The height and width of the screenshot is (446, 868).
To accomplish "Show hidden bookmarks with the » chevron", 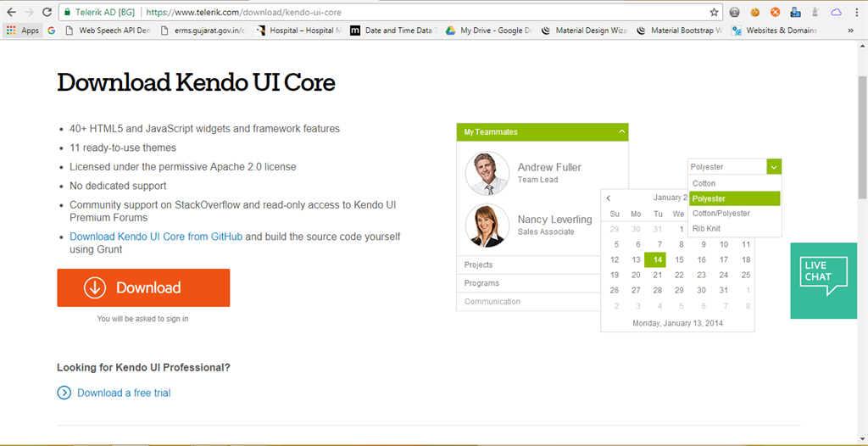I will click(x=850, y=31).
